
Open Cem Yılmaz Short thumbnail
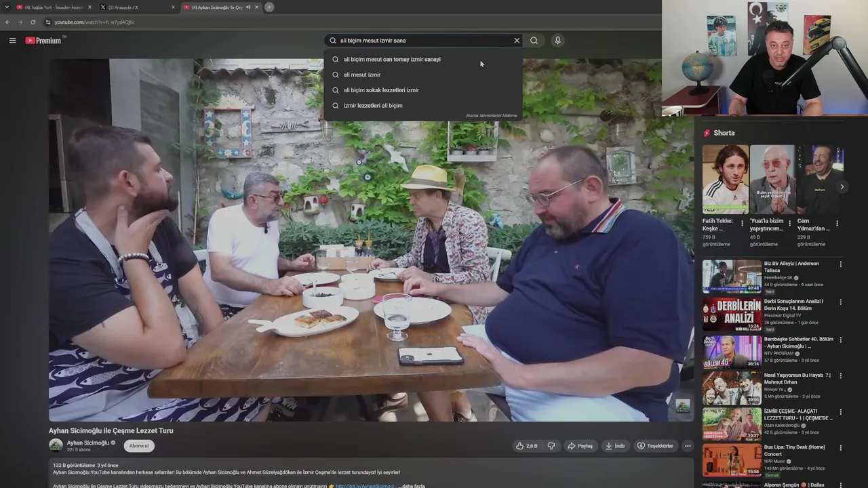point(820,180)
